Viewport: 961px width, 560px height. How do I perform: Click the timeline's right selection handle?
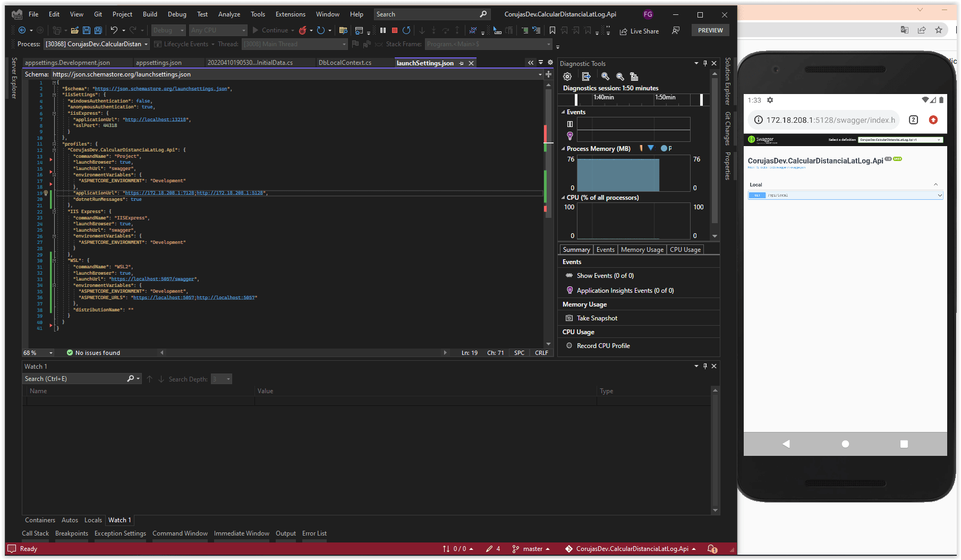(x=701, y=99)
